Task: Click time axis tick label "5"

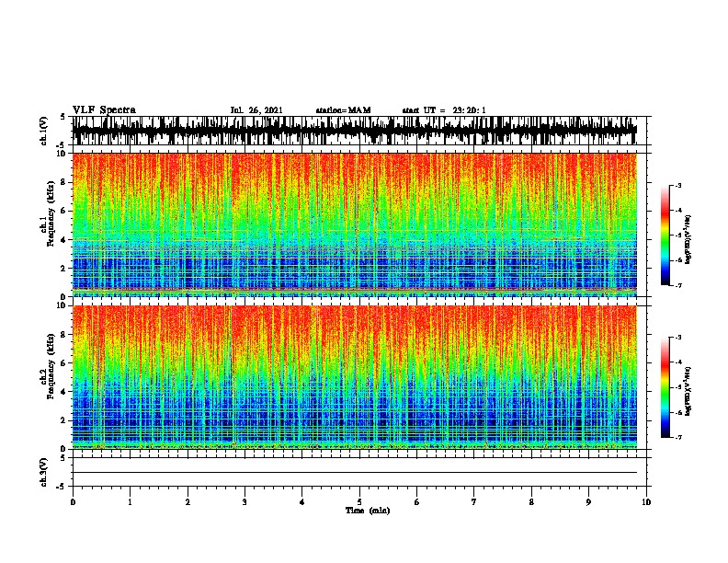Action: [359, 501]
